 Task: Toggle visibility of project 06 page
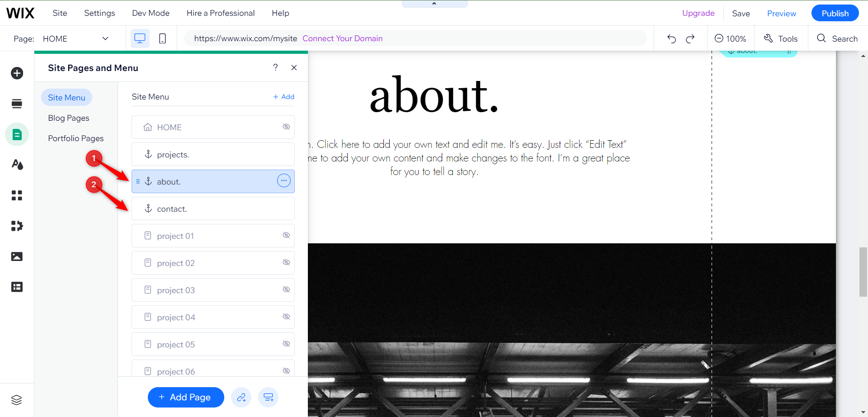point(286,371)
